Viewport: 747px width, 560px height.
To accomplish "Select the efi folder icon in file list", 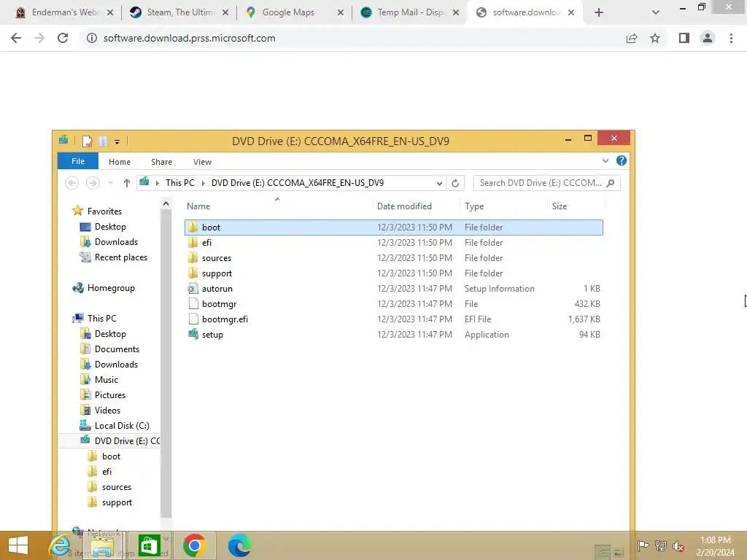I will [193, 242].
